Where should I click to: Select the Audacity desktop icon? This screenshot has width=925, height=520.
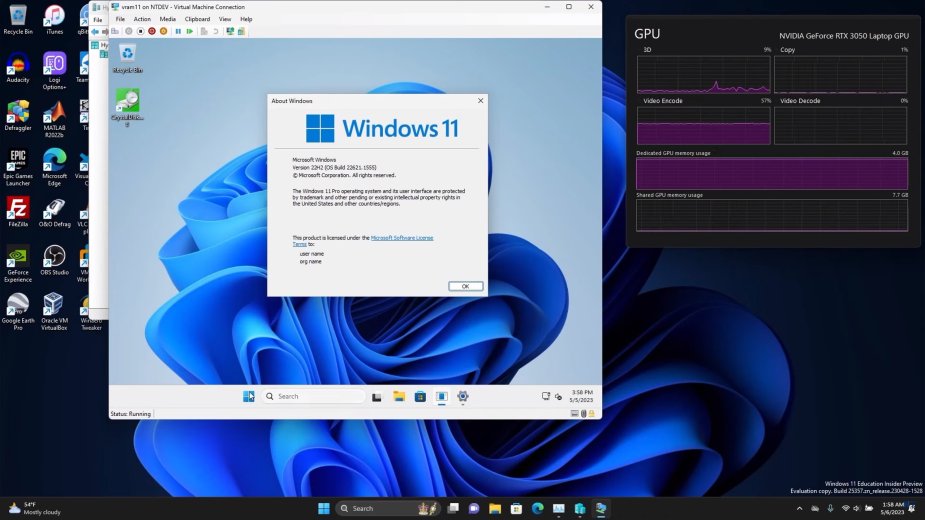click(18, 68)
